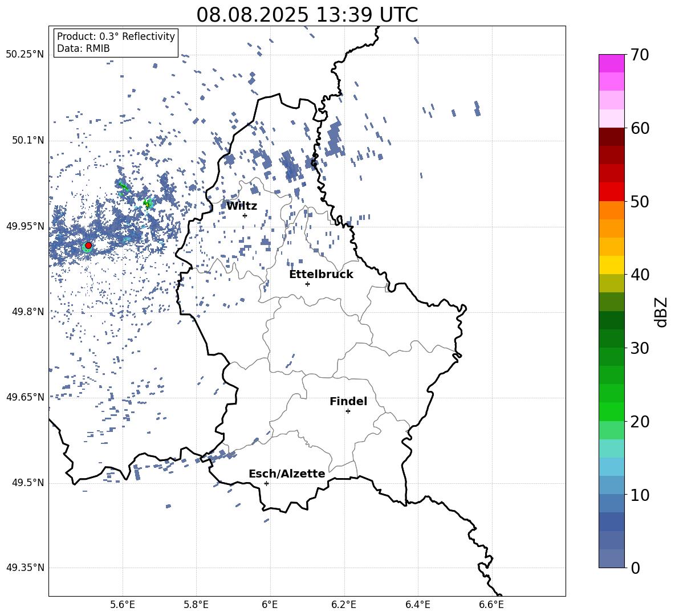This screenshot has height=616, width=675.
Task: Click the cross marker below Wiltz
Action: pos(245,215)
